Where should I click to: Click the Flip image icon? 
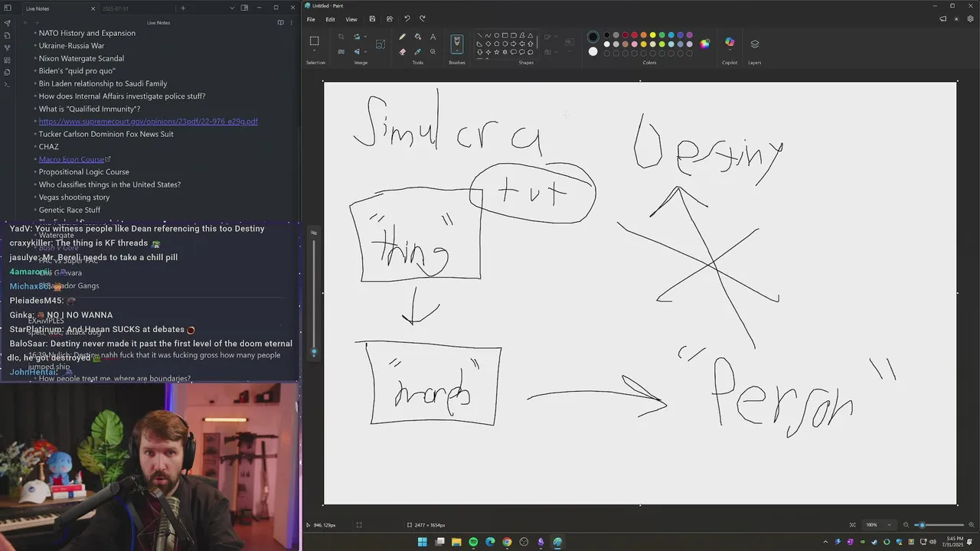[357, 52]
